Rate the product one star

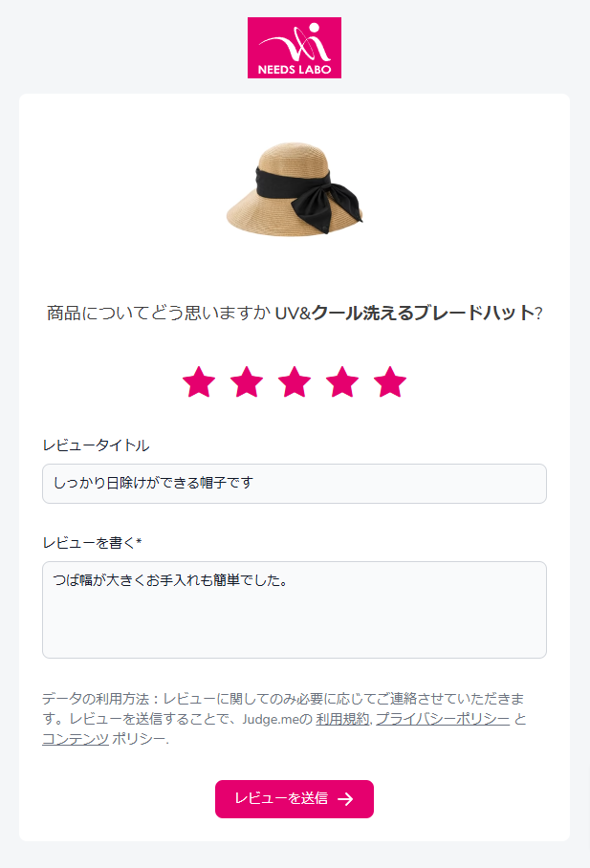[199, 382]
